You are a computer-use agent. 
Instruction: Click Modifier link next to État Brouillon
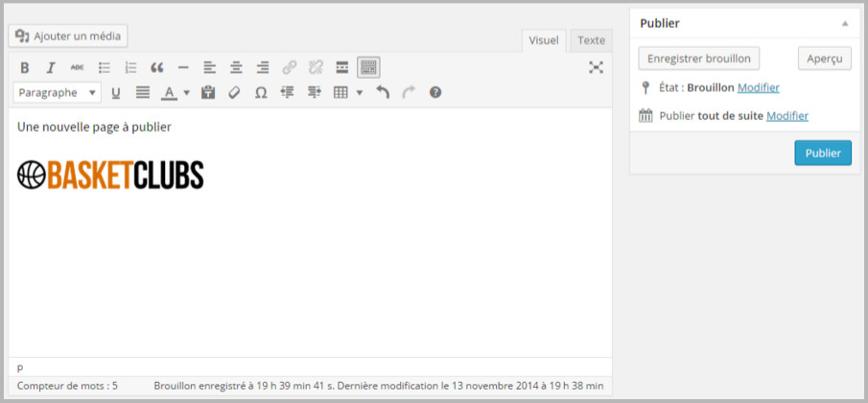pos(759,87)
